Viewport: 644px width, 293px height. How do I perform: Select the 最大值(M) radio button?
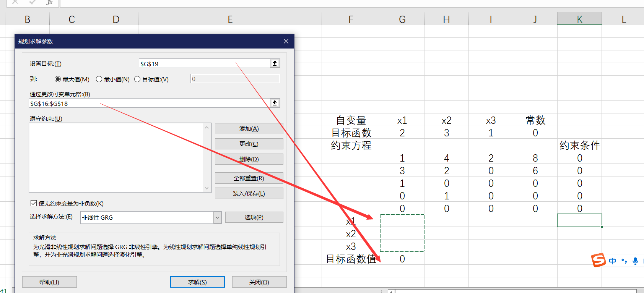pyautogui.click(x=58, y=79)
